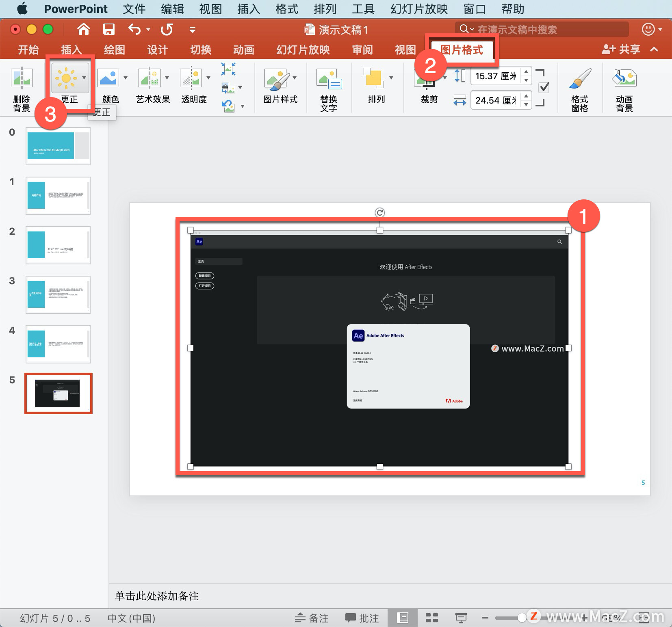
Task: Expand the Artistic Effects dropdown arrow
Action: (x=167, y=78)
